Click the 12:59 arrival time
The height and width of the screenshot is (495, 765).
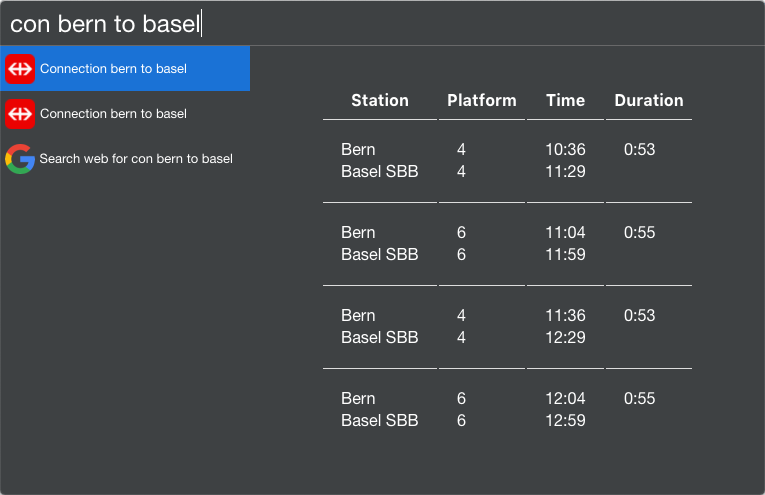pyautogui.click(x=565, y=421)
